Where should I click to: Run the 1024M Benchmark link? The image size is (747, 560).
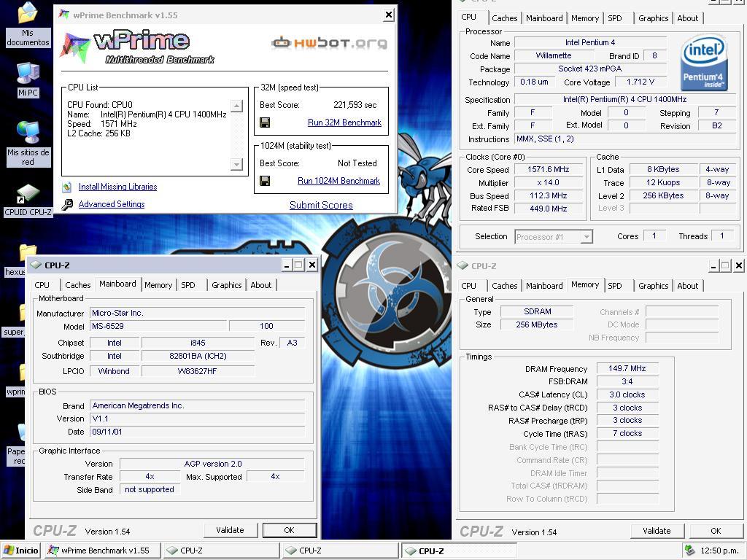pyautogui.click(x=338, y=181)
